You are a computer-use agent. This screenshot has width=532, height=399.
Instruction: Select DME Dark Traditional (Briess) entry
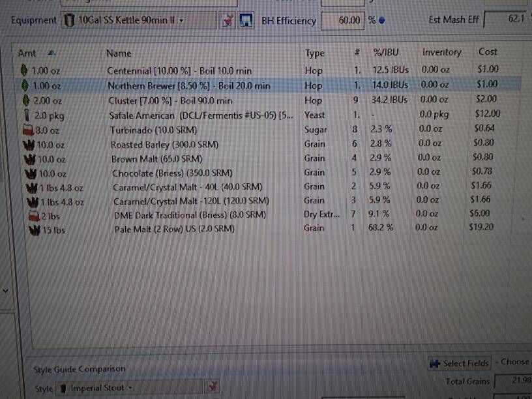[x=190, y=215]
